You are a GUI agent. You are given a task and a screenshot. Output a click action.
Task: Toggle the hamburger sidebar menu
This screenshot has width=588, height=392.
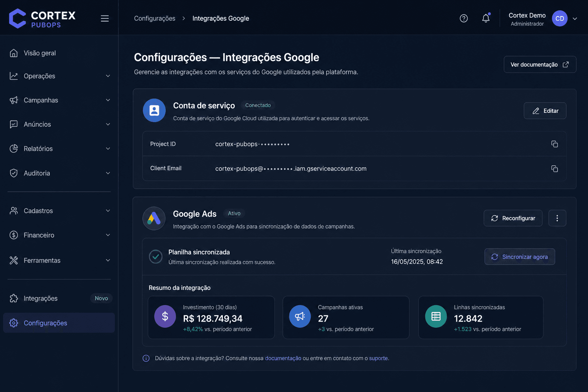tap(105, 18)
